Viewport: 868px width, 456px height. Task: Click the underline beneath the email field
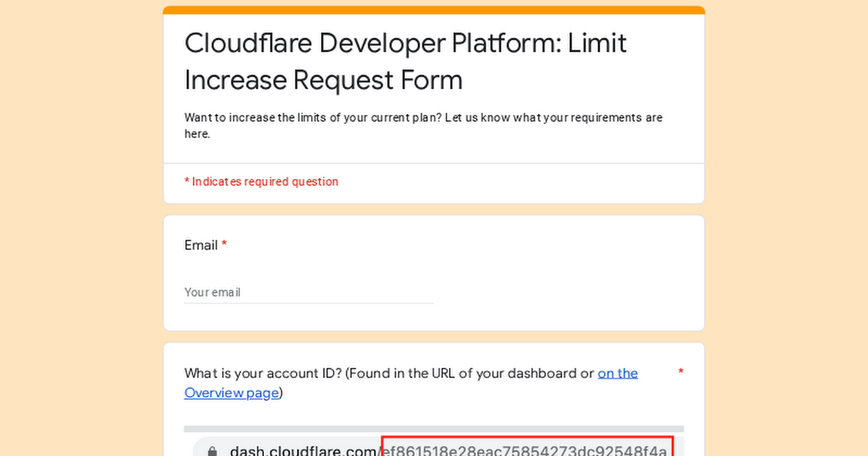(x=309, y=303)
